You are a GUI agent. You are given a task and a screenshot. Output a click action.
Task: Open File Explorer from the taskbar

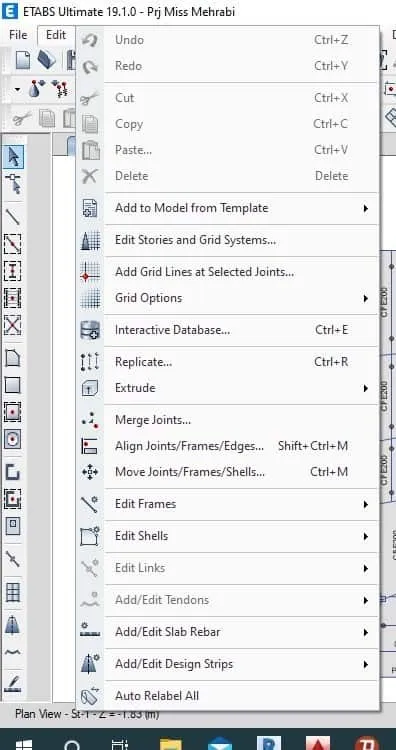(171, 743)
